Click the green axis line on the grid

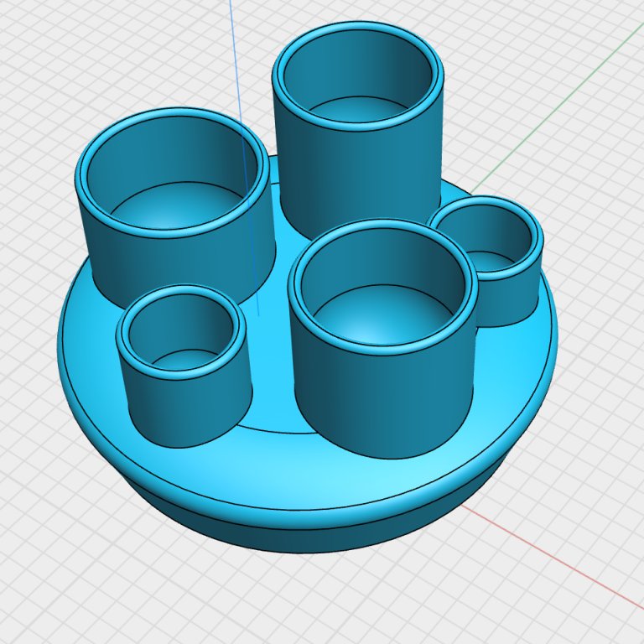tap(557, 108)
